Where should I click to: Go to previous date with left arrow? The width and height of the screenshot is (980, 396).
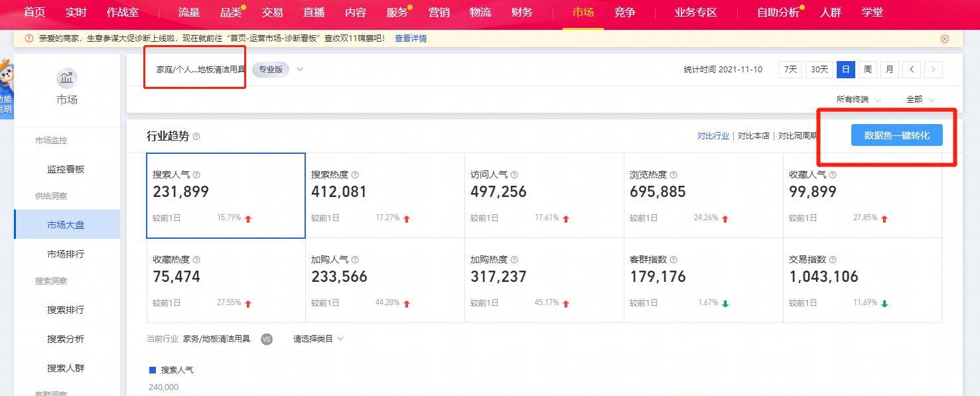912,70
